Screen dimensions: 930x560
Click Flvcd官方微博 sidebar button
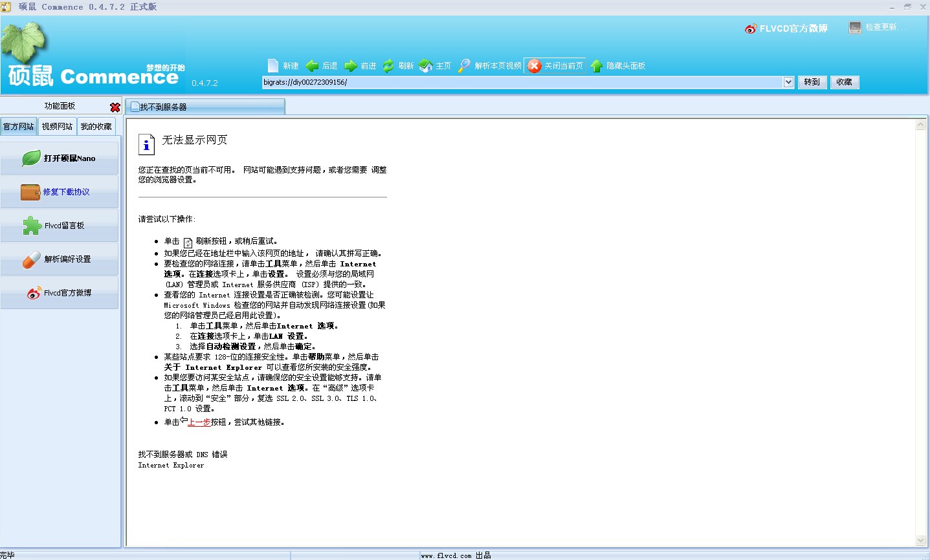(60, 293)
